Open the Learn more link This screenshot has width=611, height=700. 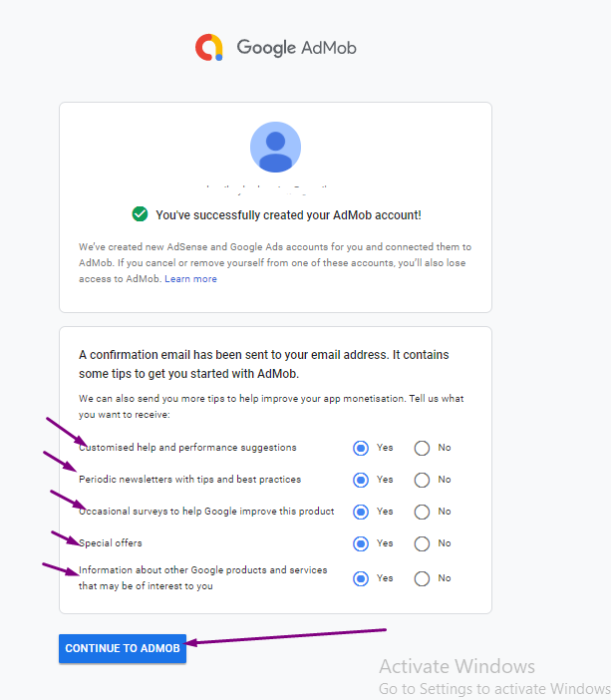point(190,278)
